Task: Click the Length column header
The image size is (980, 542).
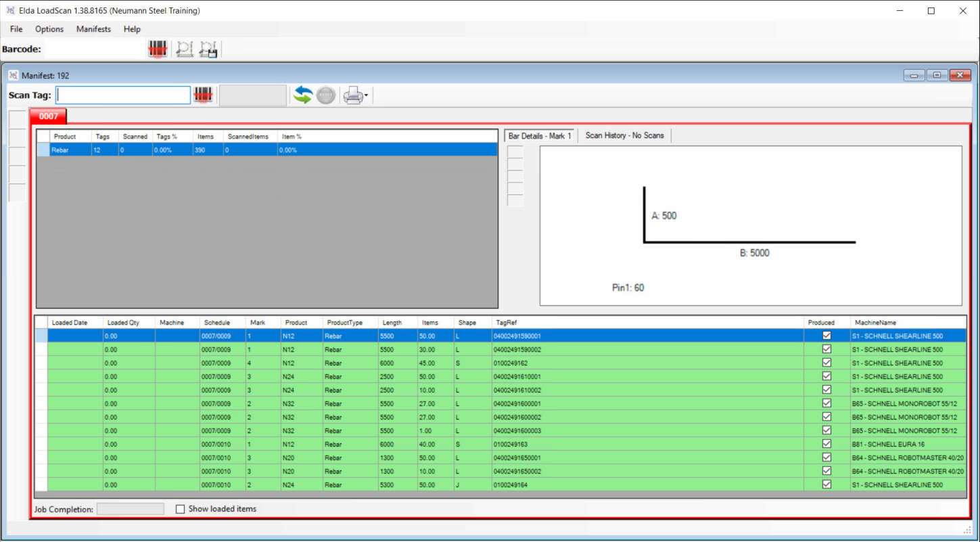Action: click(398, 323)
